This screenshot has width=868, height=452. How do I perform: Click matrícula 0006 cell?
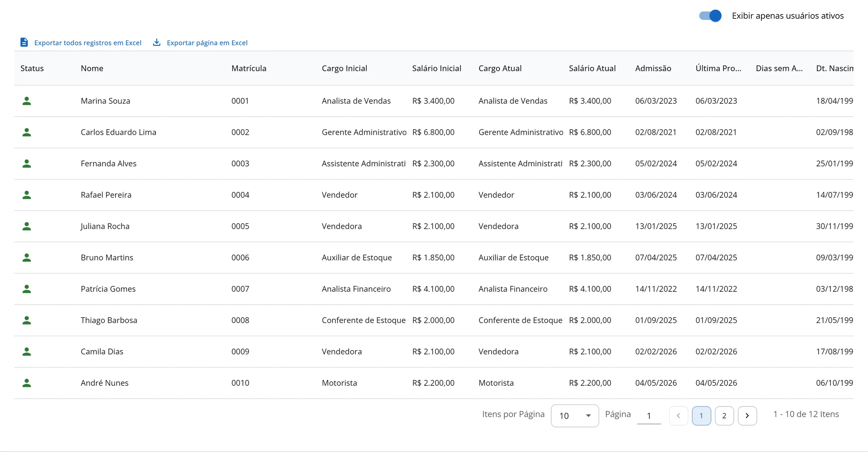point(240,257)
